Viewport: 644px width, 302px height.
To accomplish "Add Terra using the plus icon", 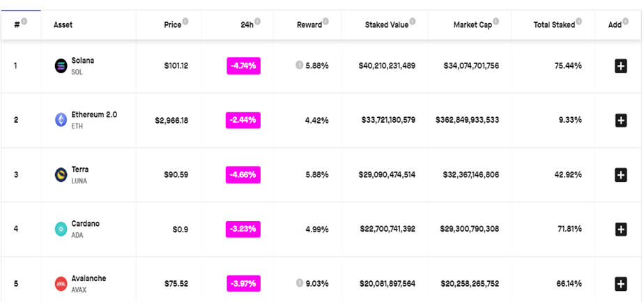I will click(620, 174).
